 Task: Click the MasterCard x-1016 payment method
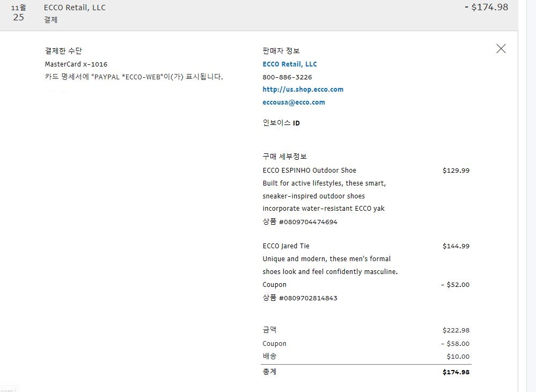click(76, 64)
